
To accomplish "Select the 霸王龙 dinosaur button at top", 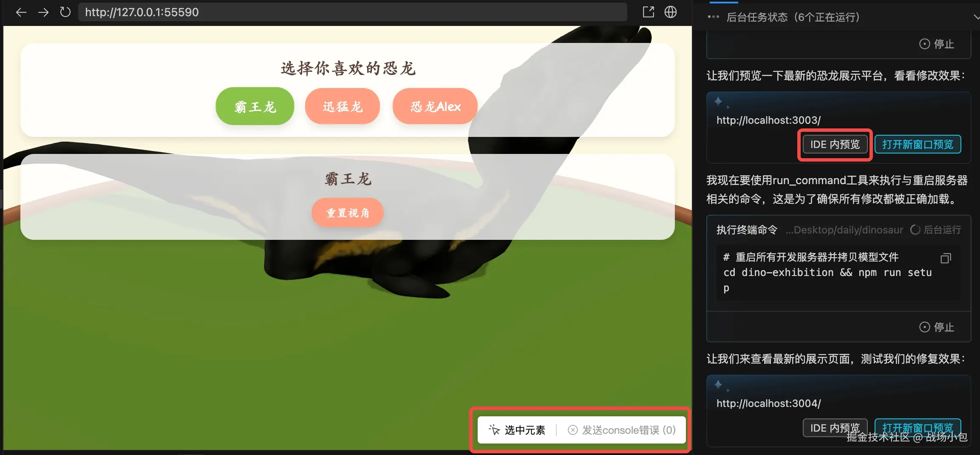I will pos(255,106).
